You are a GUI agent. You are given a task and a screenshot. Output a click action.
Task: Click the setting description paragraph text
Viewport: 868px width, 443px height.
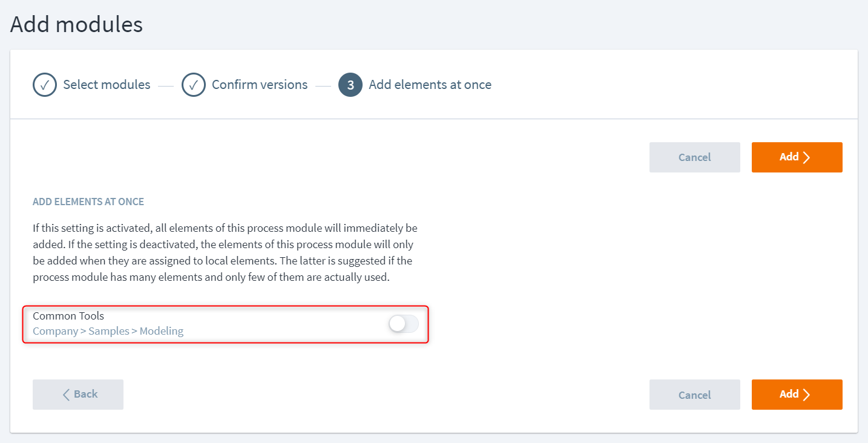point(225,253)
